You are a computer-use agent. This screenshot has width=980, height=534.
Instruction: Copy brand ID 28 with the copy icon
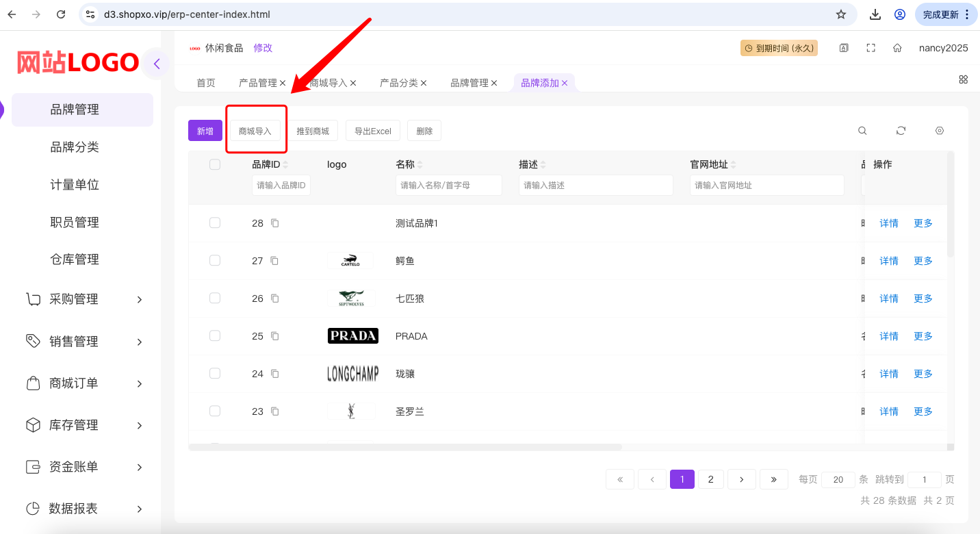tap(275, 223)
